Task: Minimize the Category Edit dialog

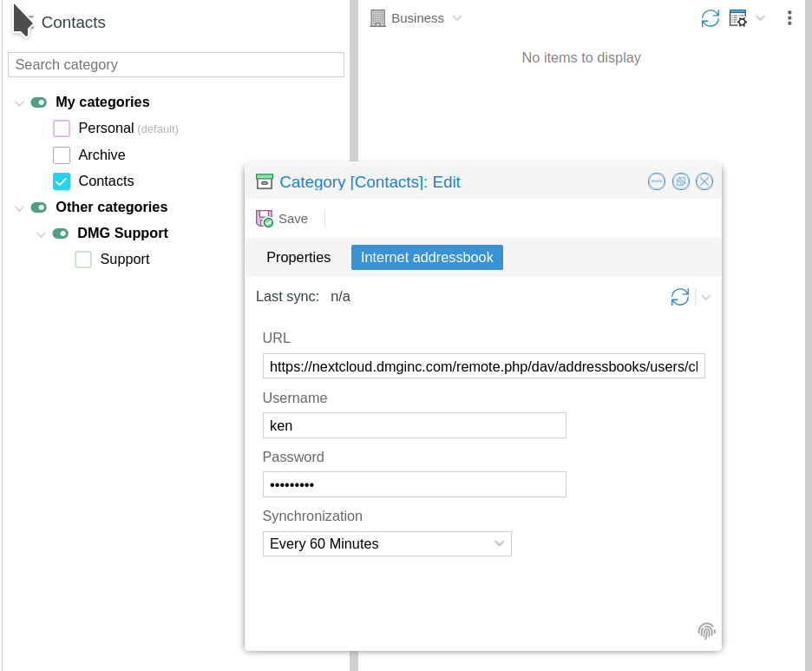Action: click(x=657, y=181)
